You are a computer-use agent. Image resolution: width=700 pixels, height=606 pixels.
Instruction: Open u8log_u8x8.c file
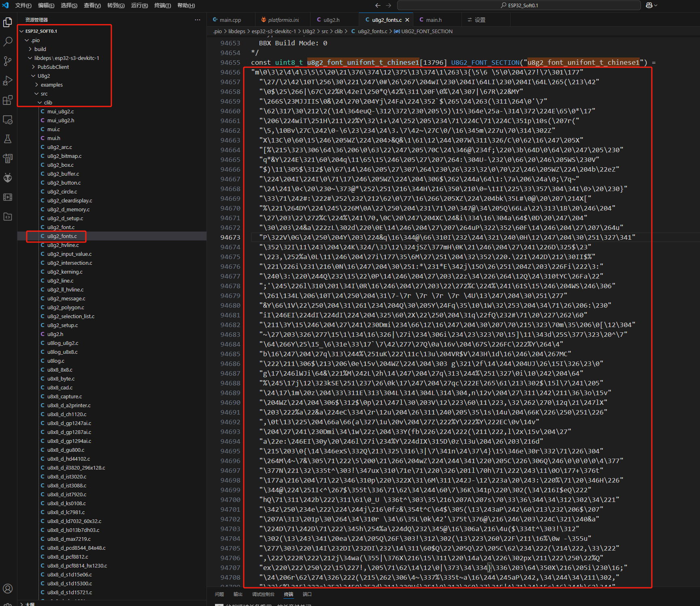tap(112, 352)
